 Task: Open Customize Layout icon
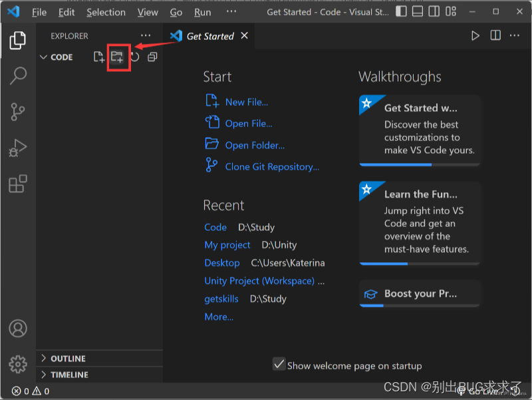[451, 11]
